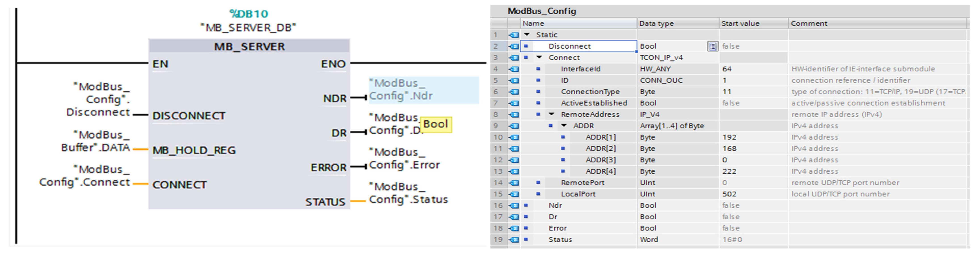980x261 pixels.
Task: Collapse the ADDR array node
Action: (564, 125)
